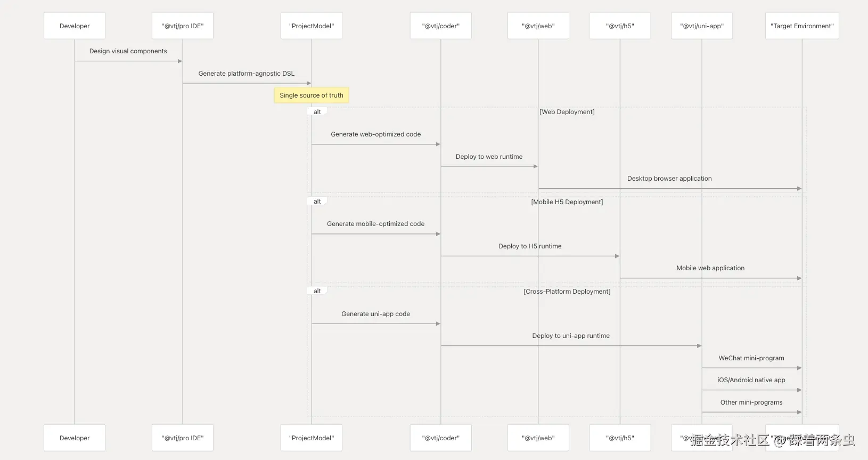Click the alt tag beside Web Deployment
The height and width of the screenshot is (460, 868).
tap(317, 112)
